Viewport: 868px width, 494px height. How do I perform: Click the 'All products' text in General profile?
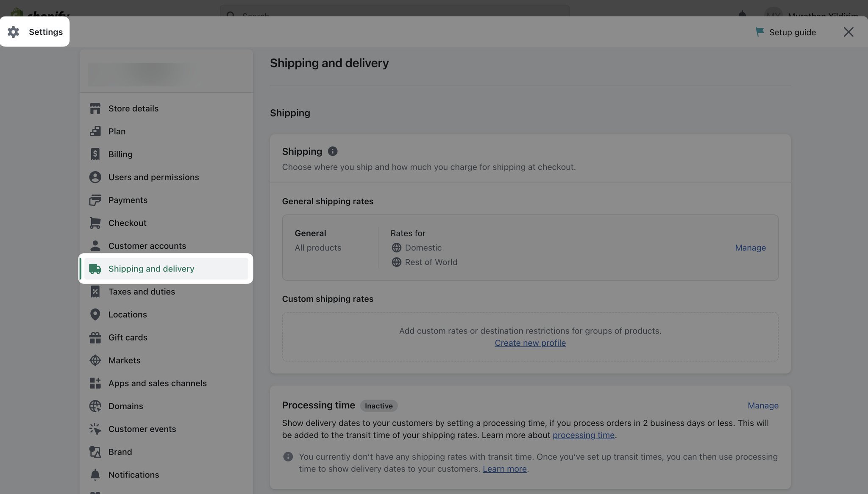[x=318, y=248]
